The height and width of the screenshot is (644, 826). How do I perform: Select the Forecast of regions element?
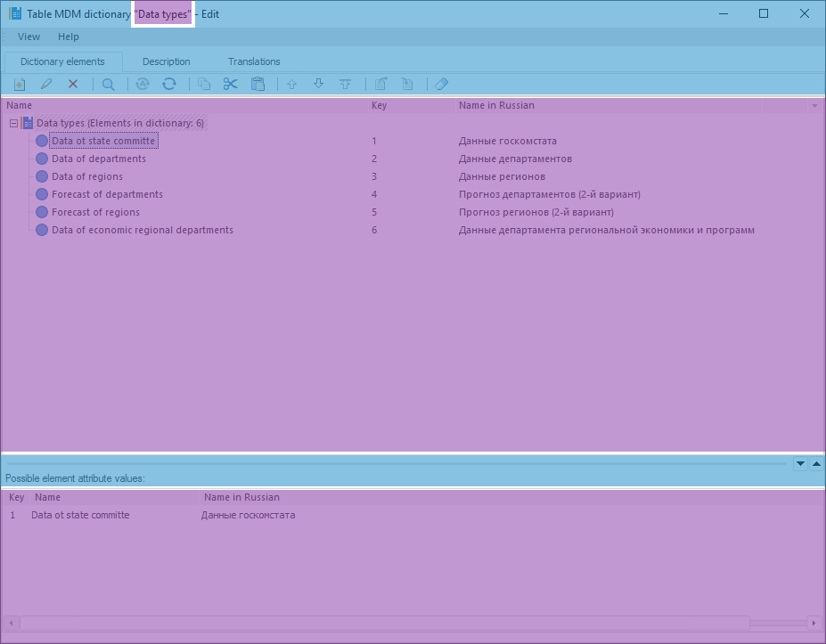point(95,212)
